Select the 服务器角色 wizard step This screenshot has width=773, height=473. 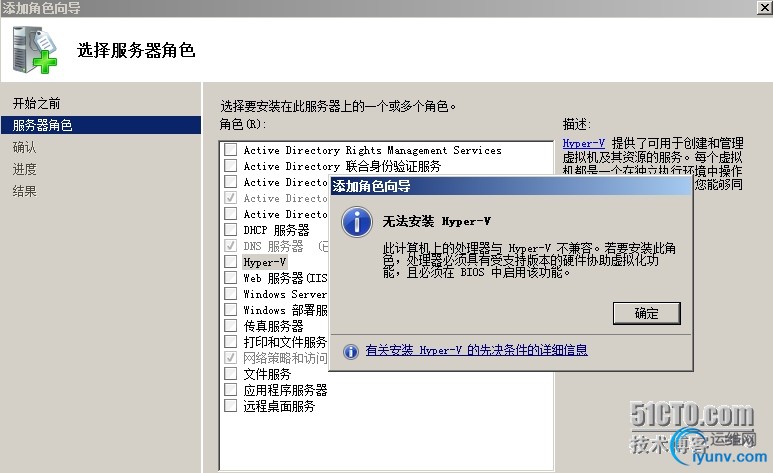click(101, 125)
